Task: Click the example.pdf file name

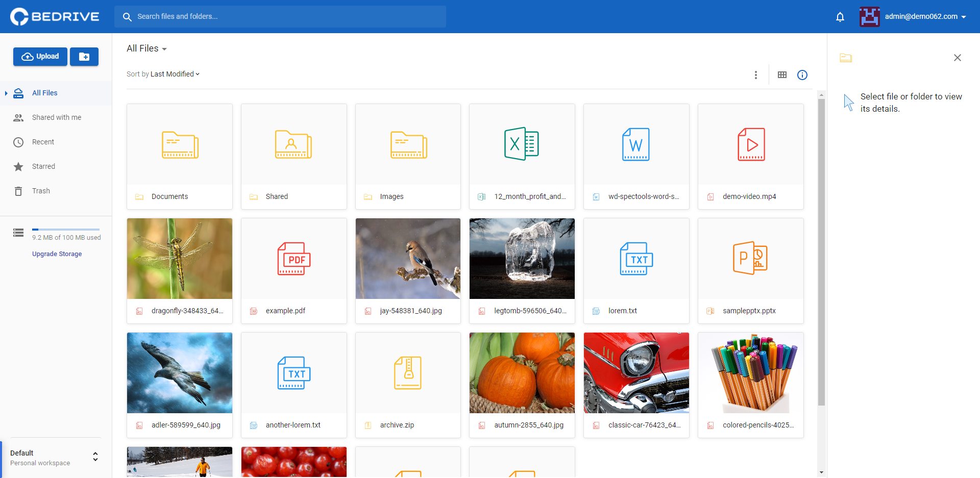Action: [x=285, y=311]
